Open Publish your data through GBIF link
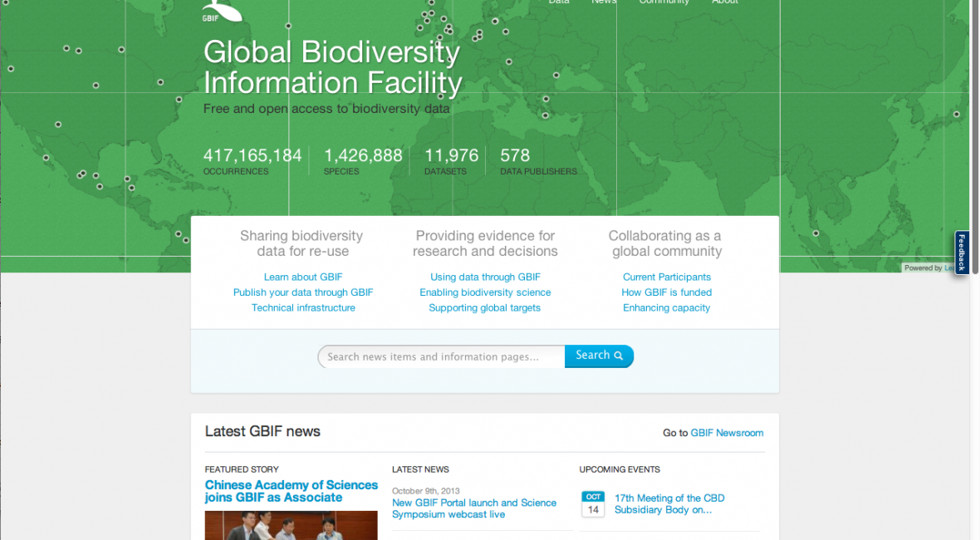The width and height of the screenshot is (980, 540). click(x=303, y=292)
